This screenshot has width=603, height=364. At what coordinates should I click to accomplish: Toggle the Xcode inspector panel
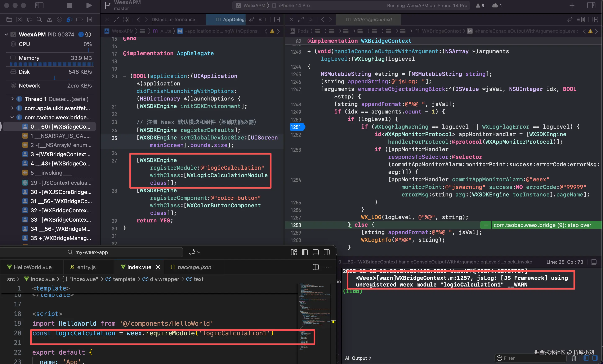[591, 5]
